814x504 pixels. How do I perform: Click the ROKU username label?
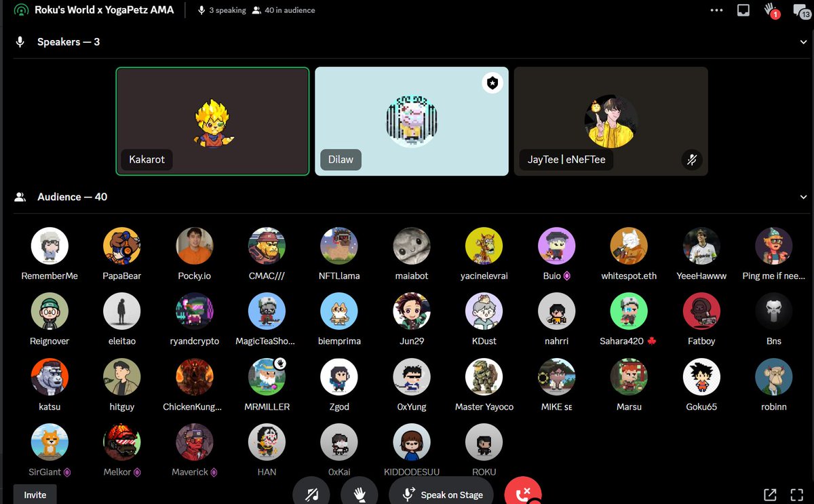[484, 472]
